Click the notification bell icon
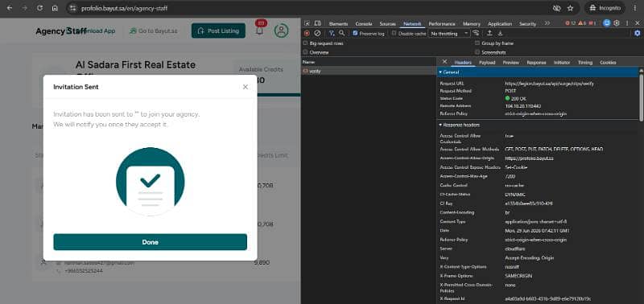This screenshot has width=644, height=304. coord(259,31)
